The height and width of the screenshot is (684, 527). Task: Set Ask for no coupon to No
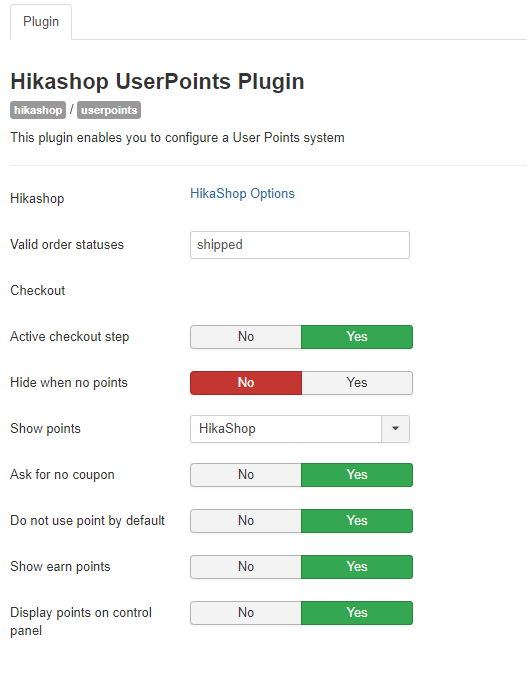point(246,475)
